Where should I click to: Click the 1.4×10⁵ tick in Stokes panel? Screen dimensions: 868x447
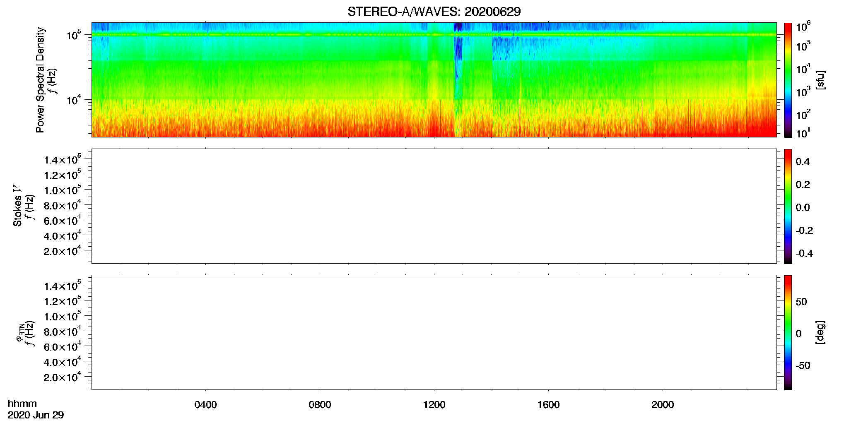[63, 160]
